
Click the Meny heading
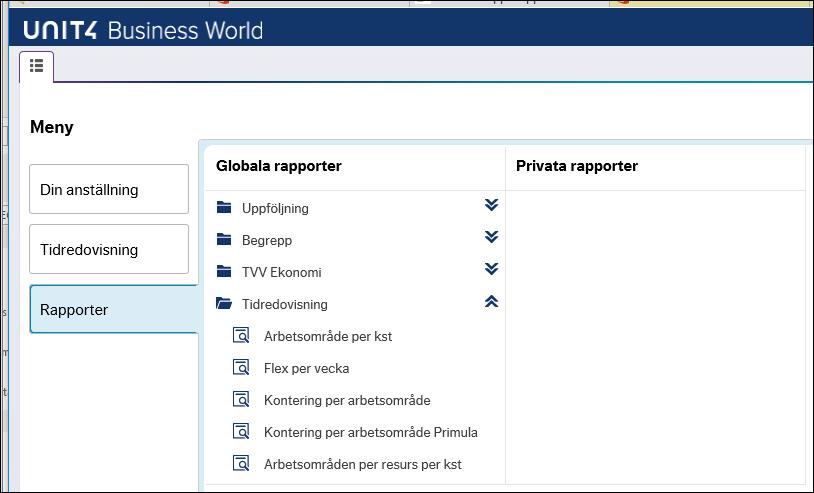click(52, 127)
